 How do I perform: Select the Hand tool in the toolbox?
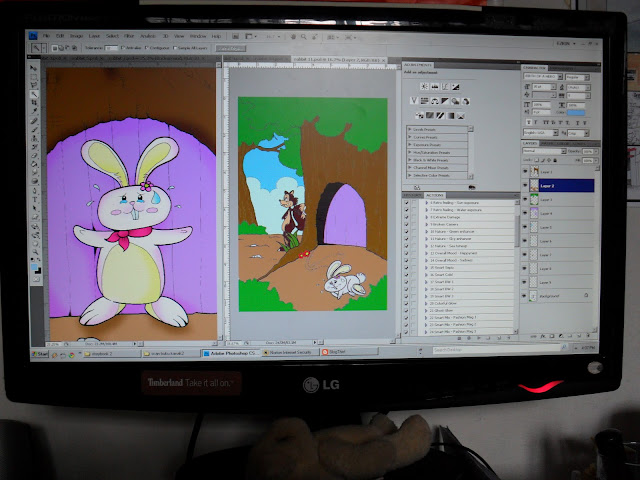pos(35,244)
